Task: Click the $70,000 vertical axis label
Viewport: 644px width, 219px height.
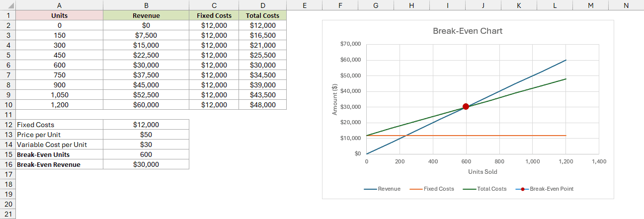Action: [351, 44]
